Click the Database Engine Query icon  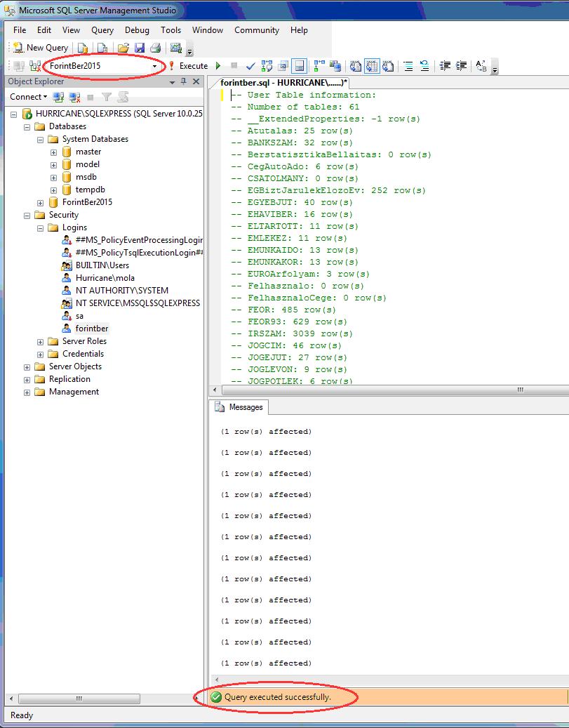tap(83, 48)
